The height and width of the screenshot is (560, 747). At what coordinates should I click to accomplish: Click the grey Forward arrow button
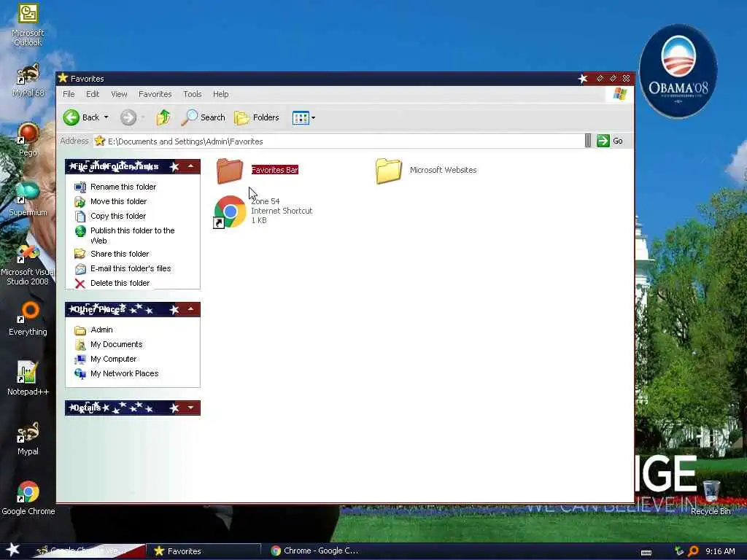(128, 117)
